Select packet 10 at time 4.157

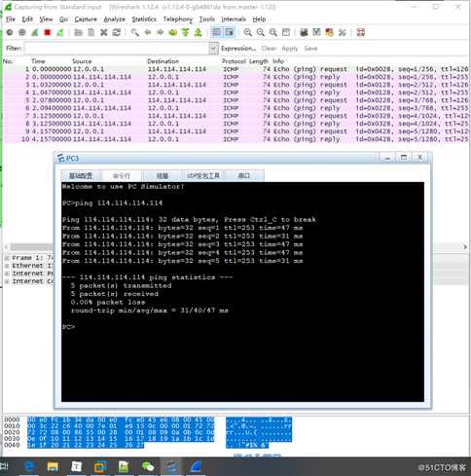[x=235, y=139]
